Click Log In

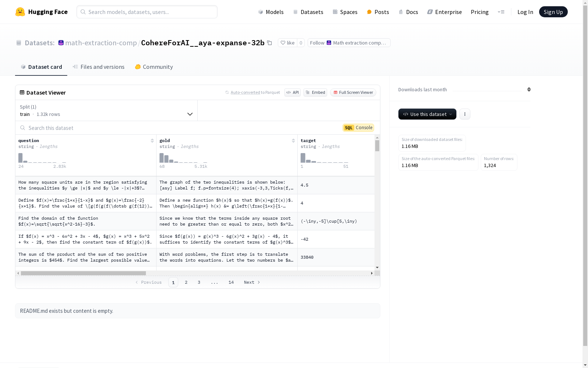[525, 12]
